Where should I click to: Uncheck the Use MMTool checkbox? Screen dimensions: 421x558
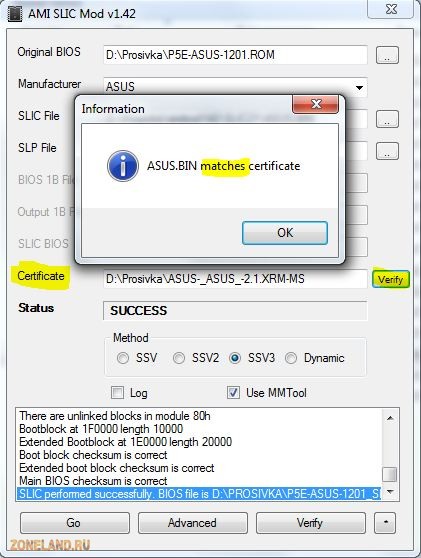233,393
